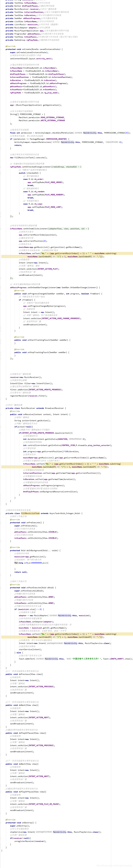
Task: Click the 'String action=intent.getAction();' line
Action: point(32,420)
